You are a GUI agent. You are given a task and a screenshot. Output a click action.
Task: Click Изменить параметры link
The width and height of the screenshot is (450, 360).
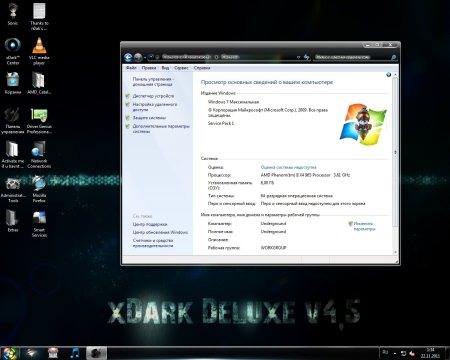[364, 226]
